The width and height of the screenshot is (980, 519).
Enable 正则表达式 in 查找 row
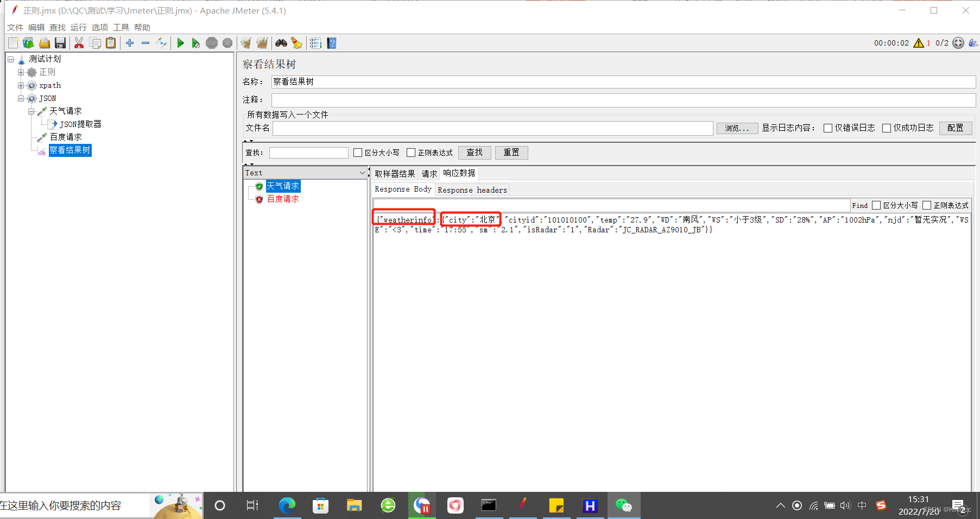click(411, 153)
